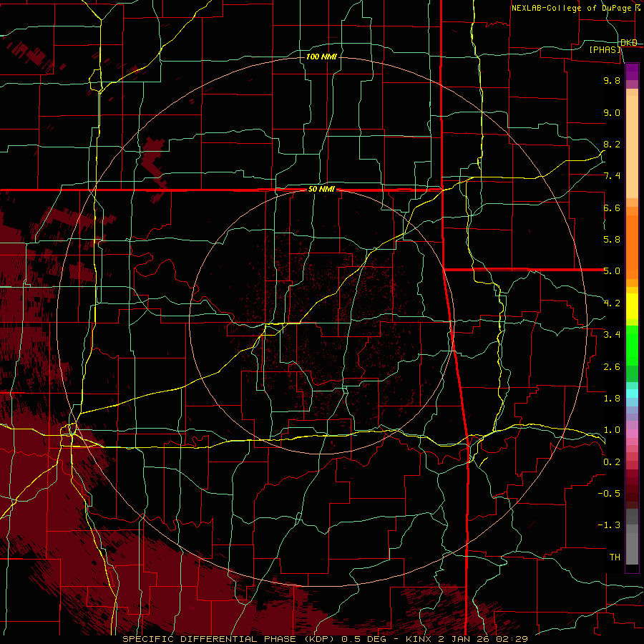Click the 5.0 value on the color scale
This screenshot has width=644, height=644.
pyautogui.click(x=612, y=271)
